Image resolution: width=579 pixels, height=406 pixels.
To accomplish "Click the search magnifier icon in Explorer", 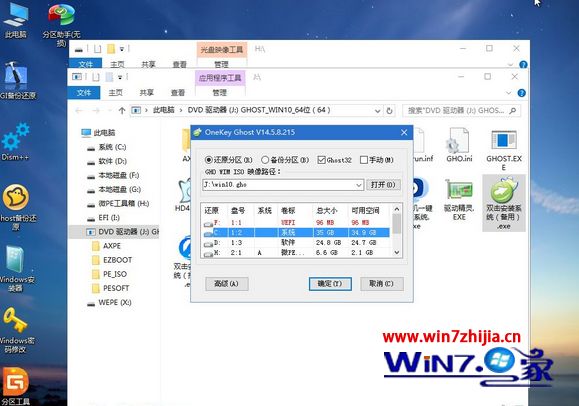I will click(x=513, y=110).
